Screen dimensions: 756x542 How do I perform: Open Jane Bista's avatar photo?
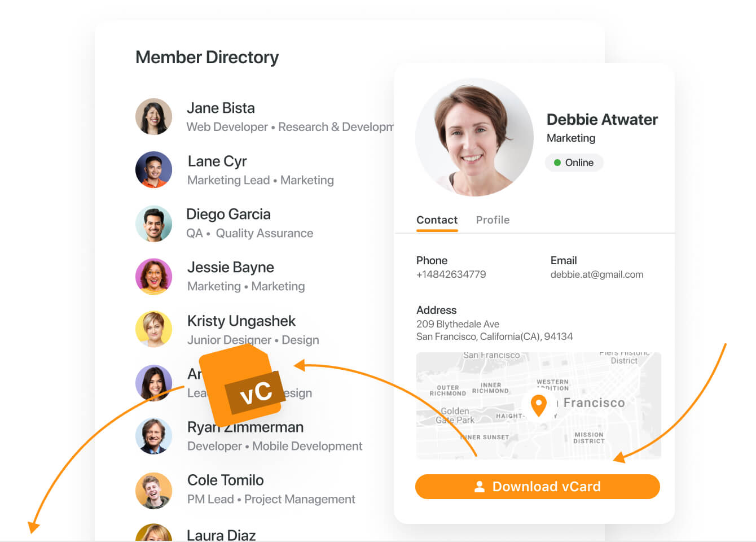[x=153, y=117]
